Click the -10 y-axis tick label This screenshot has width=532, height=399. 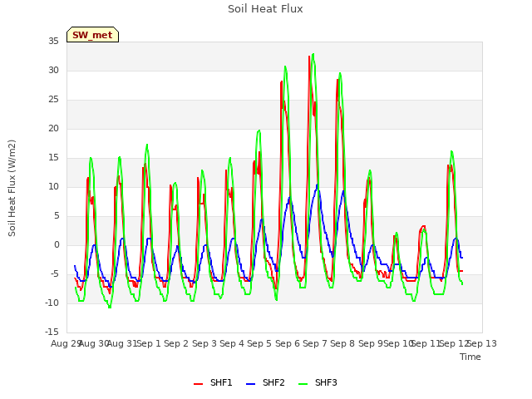click(x=52, y=303)
